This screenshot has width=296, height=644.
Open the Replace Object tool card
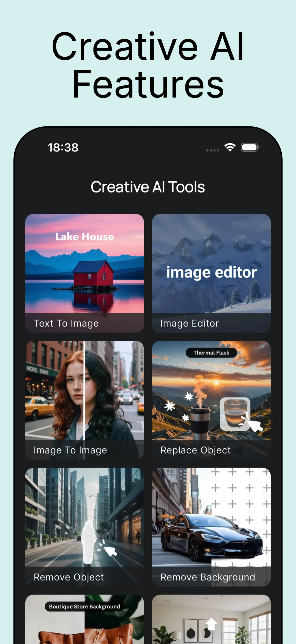click(x=211, y=400)
